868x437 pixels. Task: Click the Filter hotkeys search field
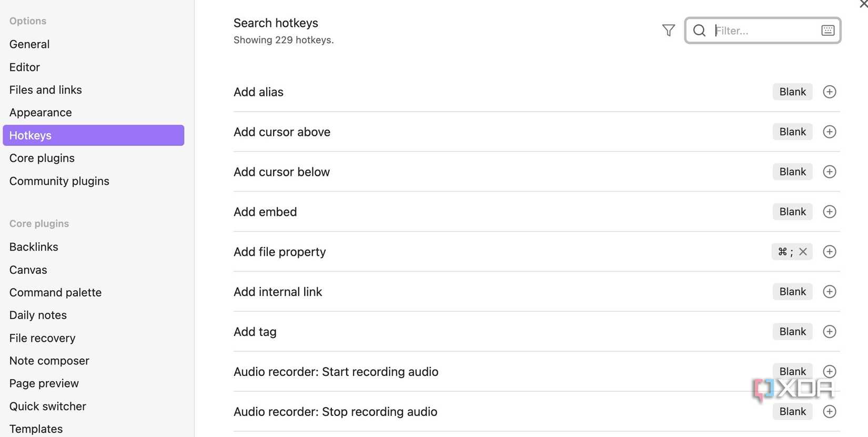tap(763, 31)
